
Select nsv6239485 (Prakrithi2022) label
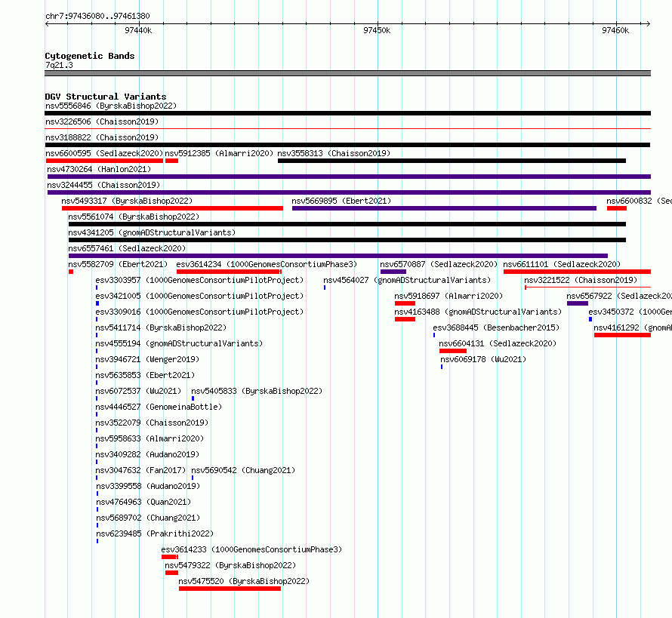155,533
